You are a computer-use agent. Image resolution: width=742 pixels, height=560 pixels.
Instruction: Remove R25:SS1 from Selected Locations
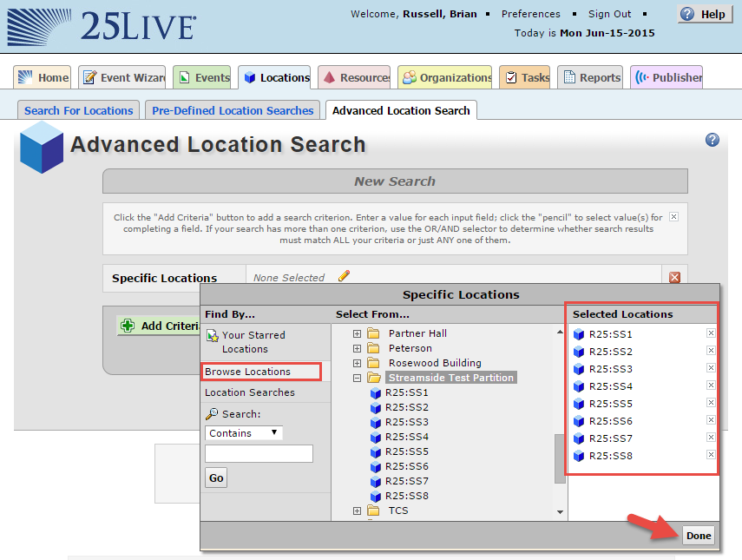pos(711,333)
